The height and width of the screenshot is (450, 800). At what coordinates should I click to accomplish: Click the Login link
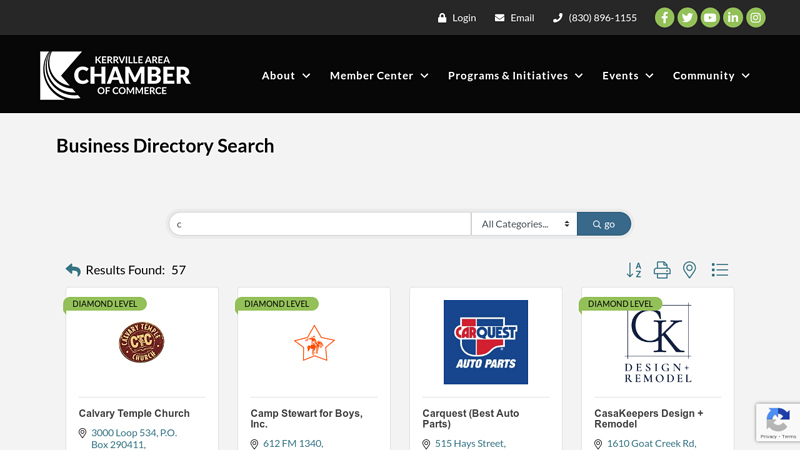(464, 18)
